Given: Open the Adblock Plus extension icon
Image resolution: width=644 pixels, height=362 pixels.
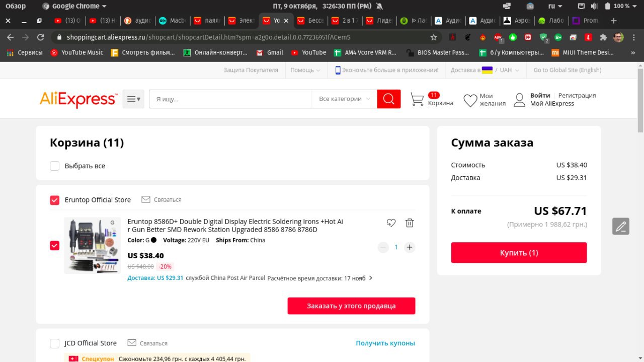Looking at the screenshot, I should [x=498, y=37].
